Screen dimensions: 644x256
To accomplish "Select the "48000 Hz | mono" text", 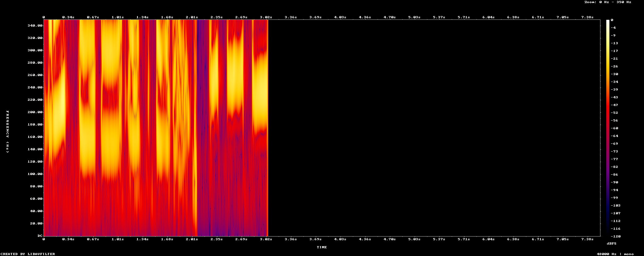I will (615, 254).
